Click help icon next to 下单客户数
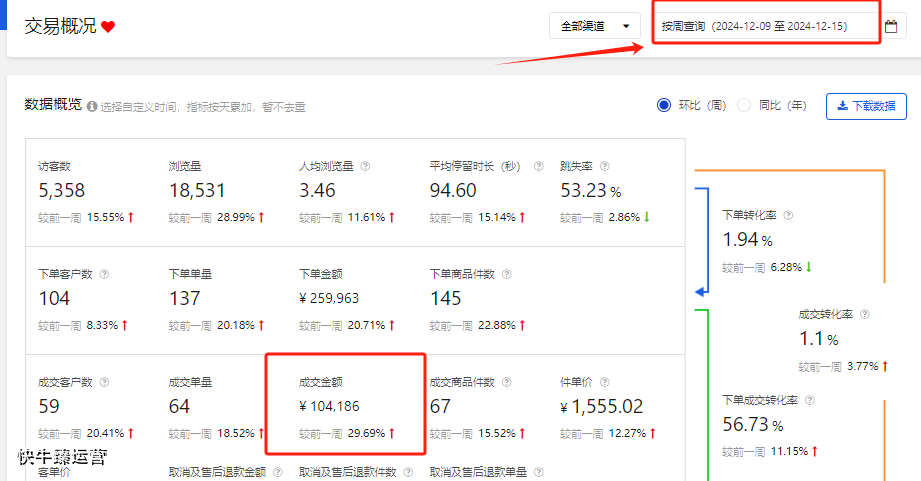 pos(104,274)
